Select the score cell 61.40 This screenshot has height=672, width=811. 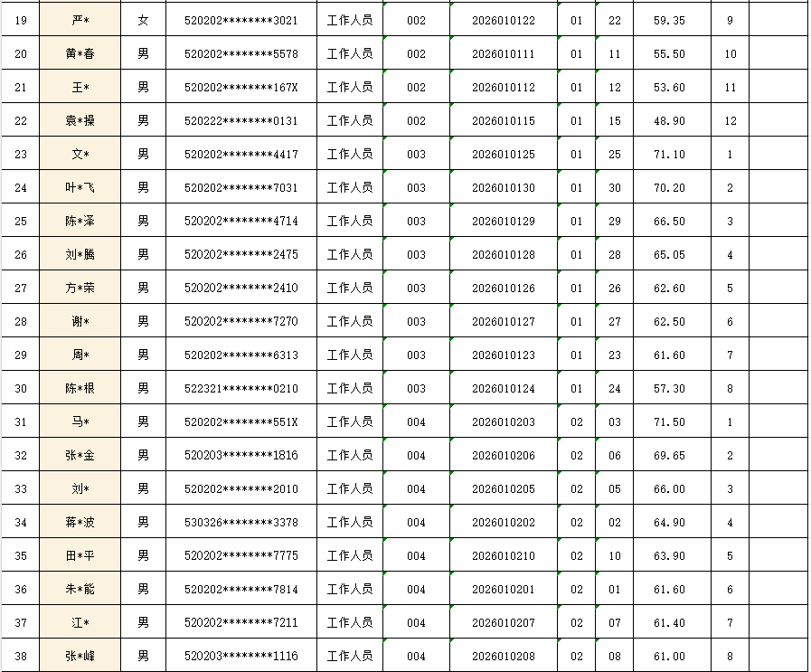pyautogui.click(x=669, y=622)
